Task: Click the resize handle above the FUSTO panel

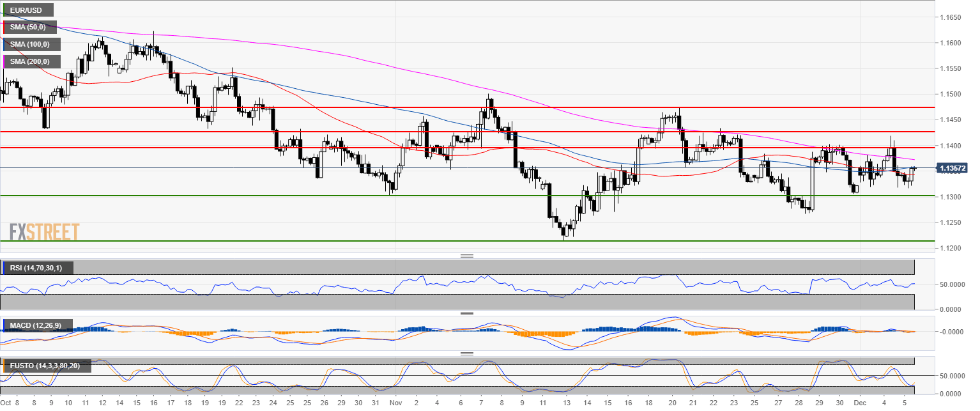Action: pyautogui.click(x=467, y=353)
